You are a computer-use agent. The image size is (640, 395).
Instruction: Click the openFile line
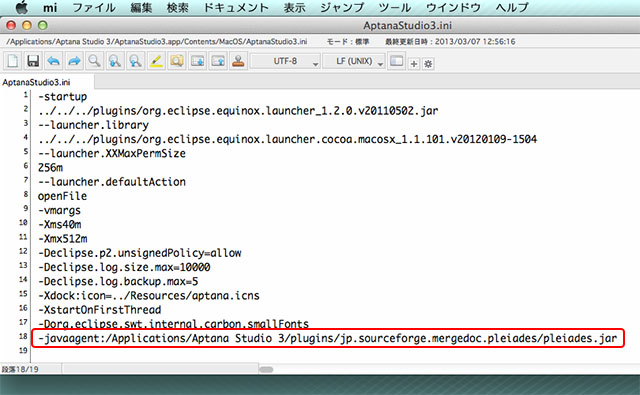(62, 196)
